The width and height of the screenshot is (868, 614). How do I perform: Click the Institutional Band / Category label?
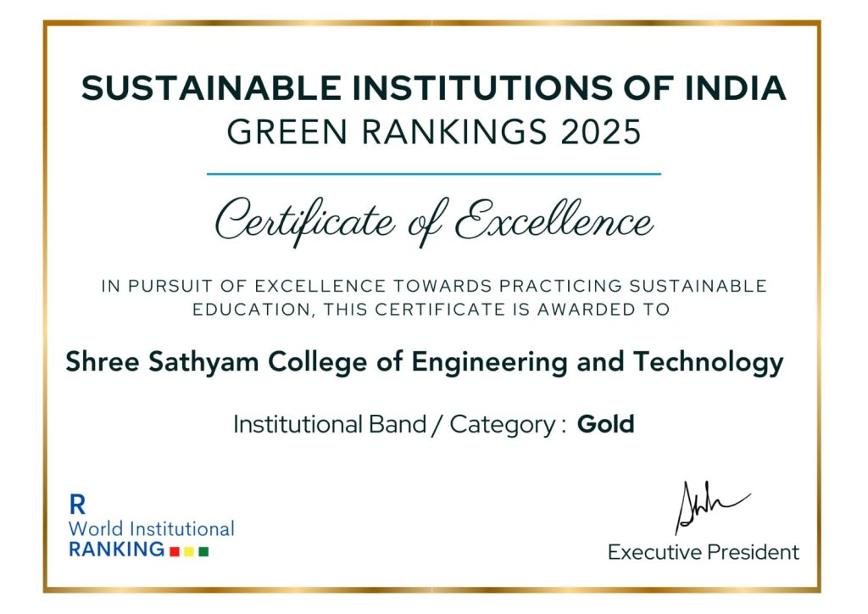(399, 424)
